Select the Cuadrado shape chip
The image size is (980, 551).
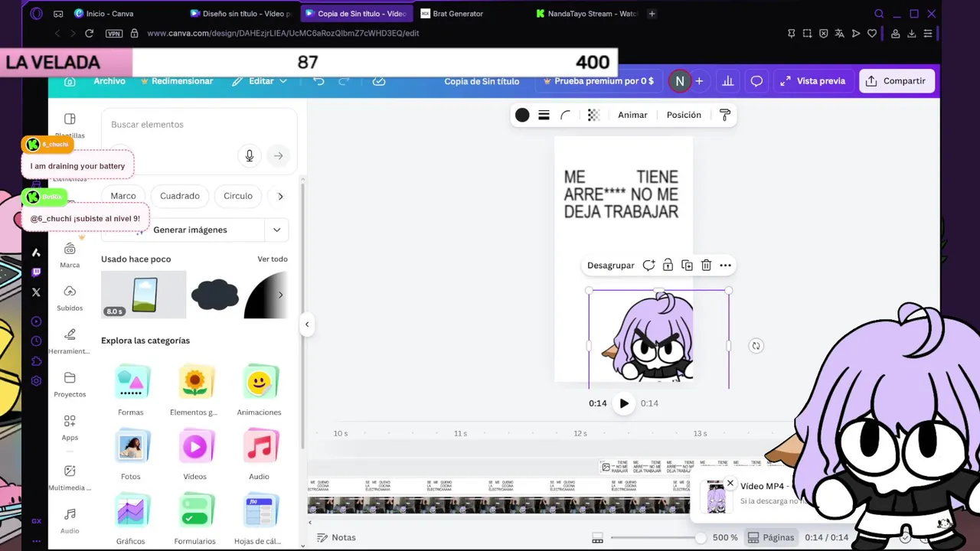pyautogui.click(x=180, y=196)
